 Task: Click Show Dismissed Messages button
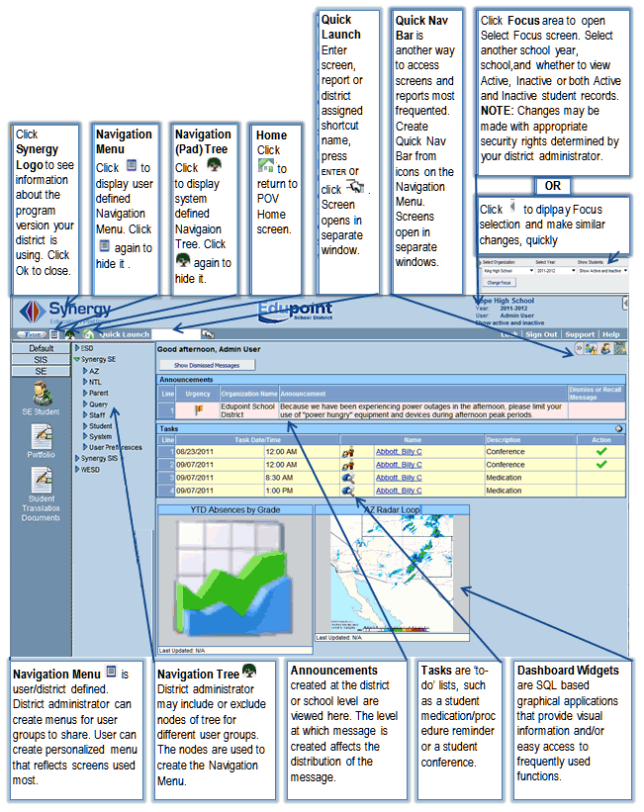click(206, 365)
